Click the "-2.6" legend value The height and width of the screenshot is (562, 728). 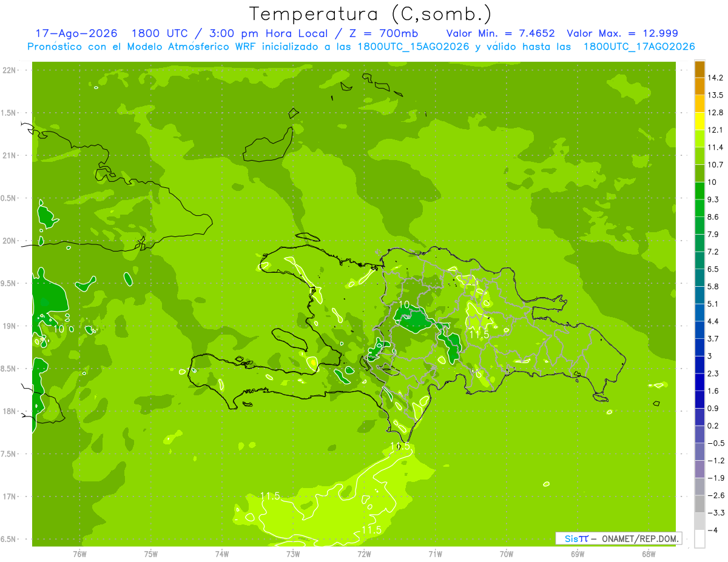pyautogui.click(x=716, y=496)
